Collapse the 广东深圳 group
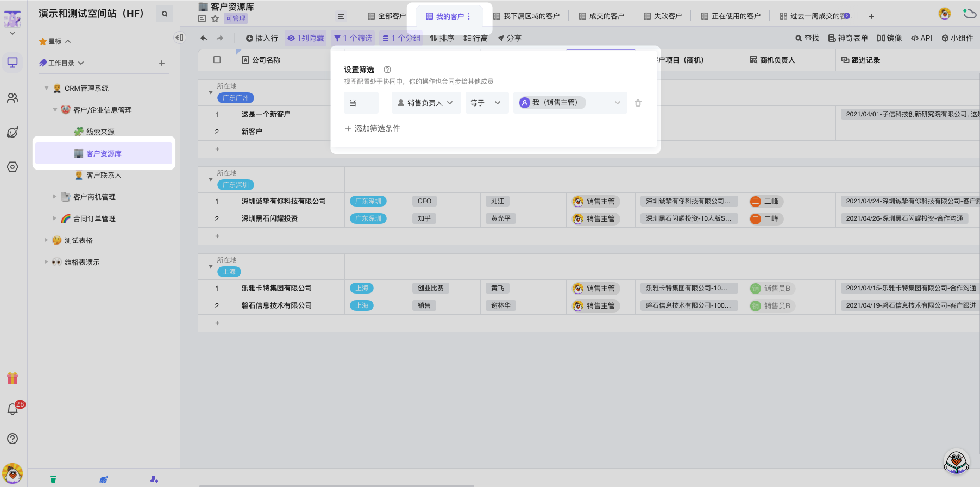Screen dimensions: 980x487 pos(211,179)
